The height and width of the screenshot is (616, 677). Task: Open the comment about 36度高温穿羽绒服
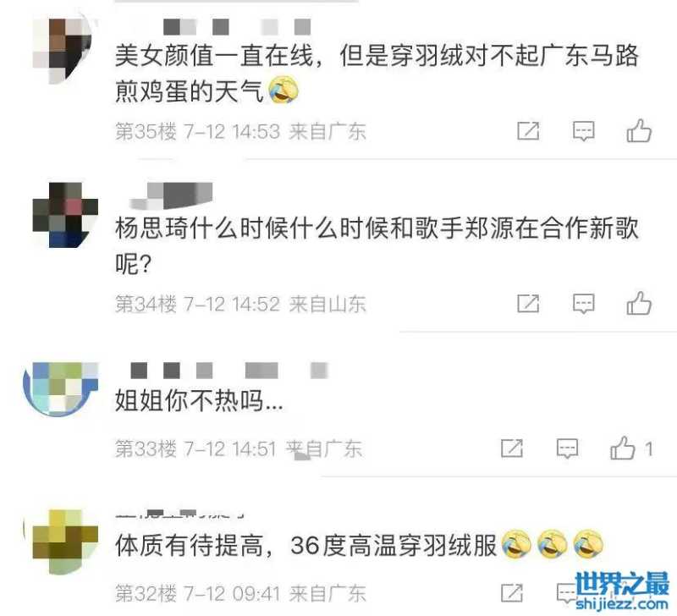click(358, 545)
